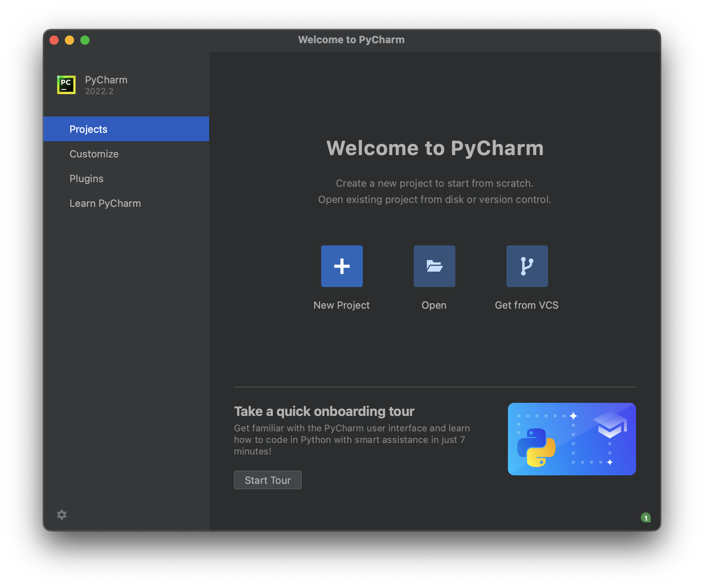Image resolution: width=704 pixels, height=588 pixels.
Task: Click the PyCharm PC logo icon
Action: pyautogui.click(x=66, y=84)
